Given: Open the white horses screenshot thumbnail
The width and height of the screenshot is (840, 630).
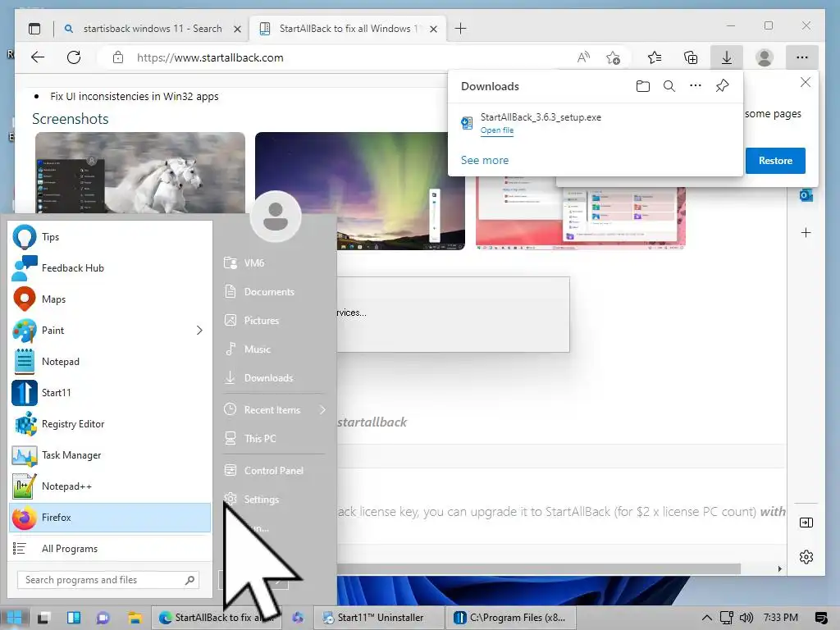Looking at the screenshot, I should coord(139,174).
